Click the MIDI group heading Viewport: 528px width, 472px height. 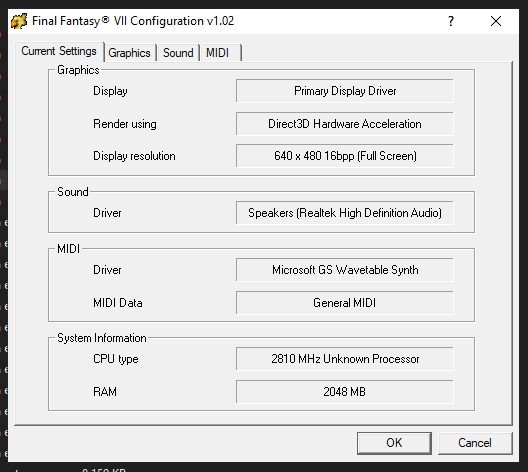coord(68,249)
